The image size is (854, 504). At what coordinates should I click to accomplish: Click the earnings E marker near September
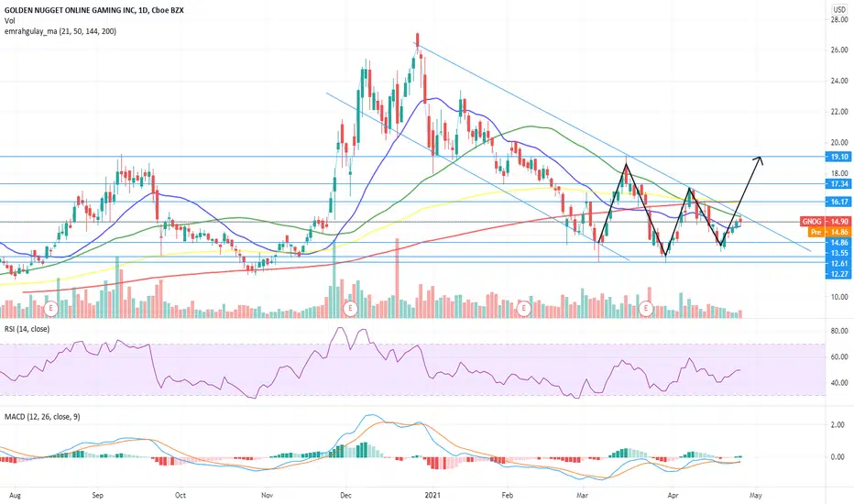point(51,309)
